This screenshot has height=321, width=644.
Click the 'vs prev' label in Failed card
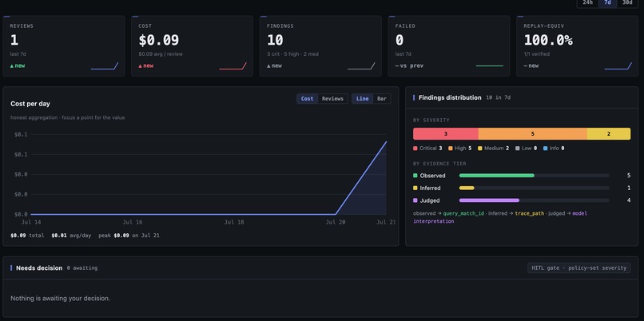(x=411, y=65)
